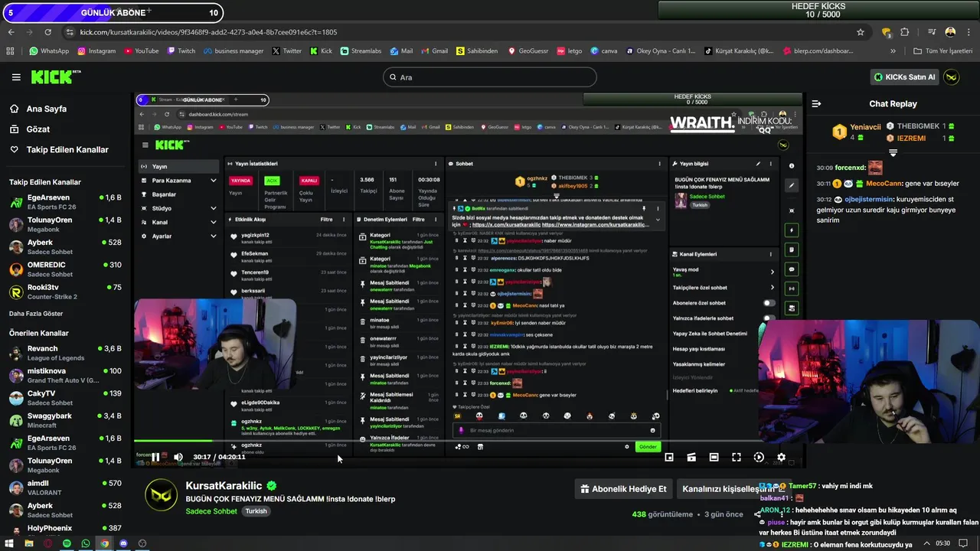This screenshot has width=980, height=551.
Task: Pause the video playback
Action: 155,457
